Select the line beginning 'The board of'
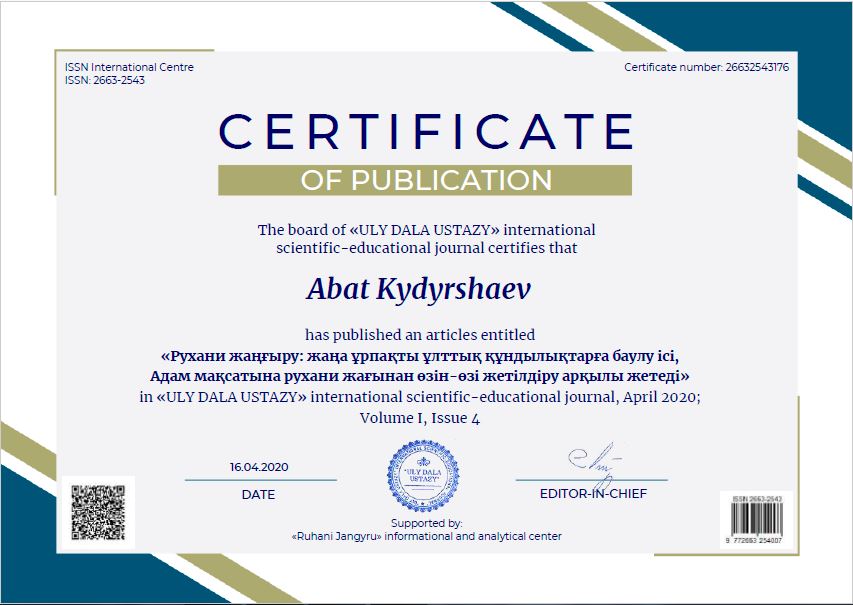Screen dimensions: 853x605 pyautogui.click(x=426, y=230)
